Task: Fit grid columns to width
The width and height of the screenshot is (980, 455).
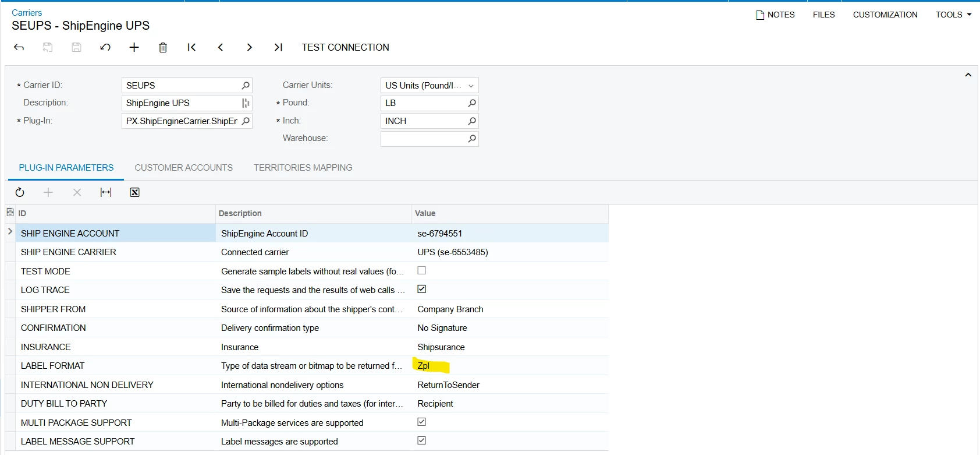Action: pos(106,192)
